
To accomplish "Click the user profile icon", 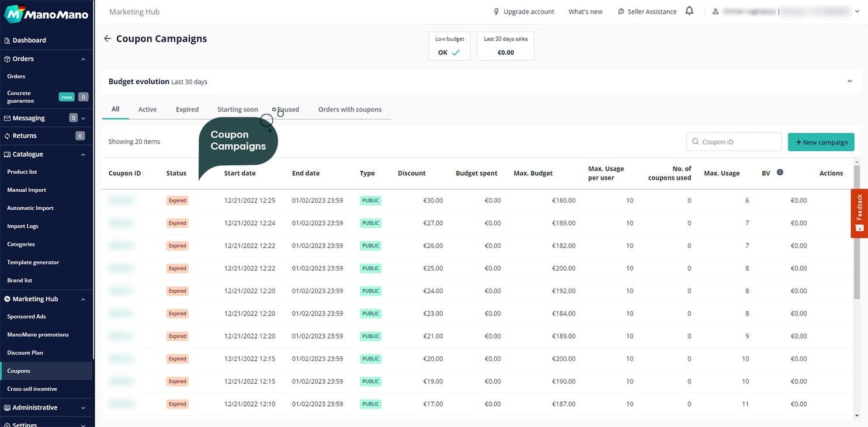I will pyautogui.click(x=716, y=12).
